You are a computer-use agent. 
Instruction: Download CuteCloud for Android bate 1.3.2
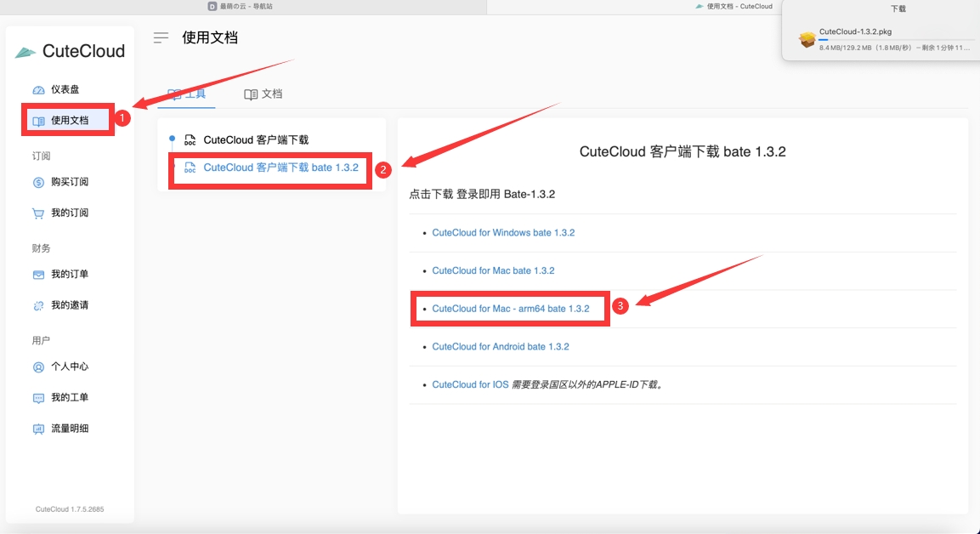(501, 347)
